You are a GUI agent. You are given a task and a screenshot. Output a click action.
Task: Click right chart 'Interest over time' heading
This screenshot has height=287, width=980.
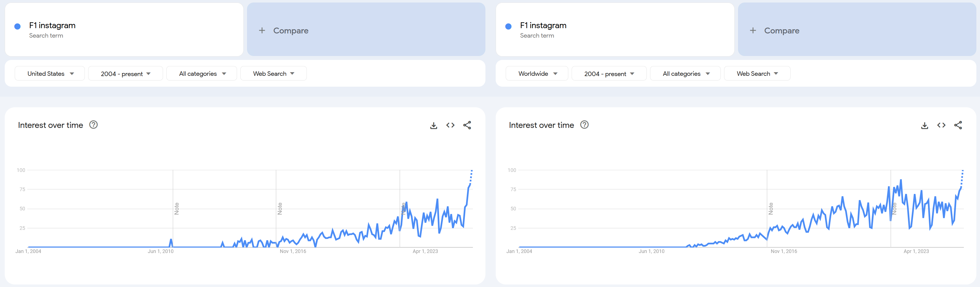coord(541,125)
